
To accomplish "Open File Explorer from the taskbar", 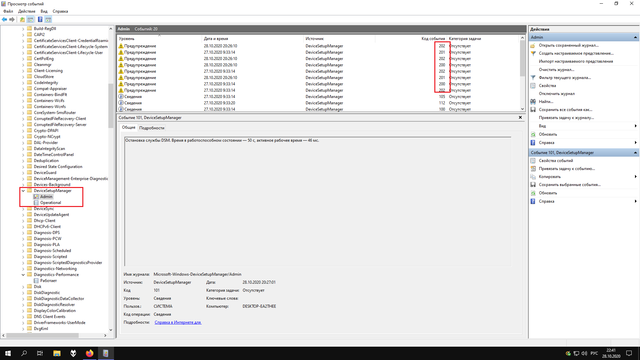I will [57, 353].
